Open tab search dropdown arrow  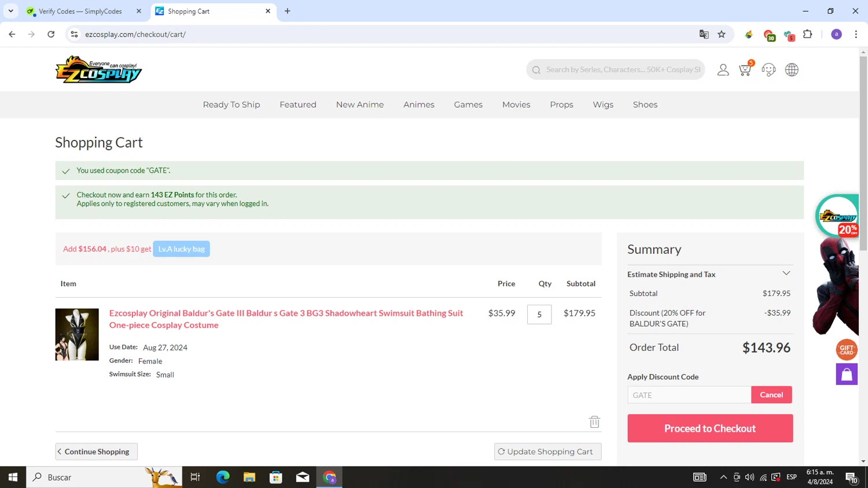(x=10, y=11)
